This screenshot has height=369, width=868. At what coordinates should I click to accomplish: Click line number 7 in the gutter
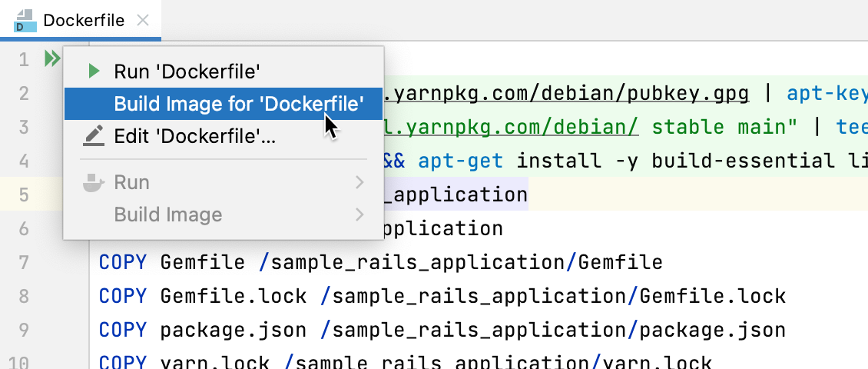click(24, 263)
